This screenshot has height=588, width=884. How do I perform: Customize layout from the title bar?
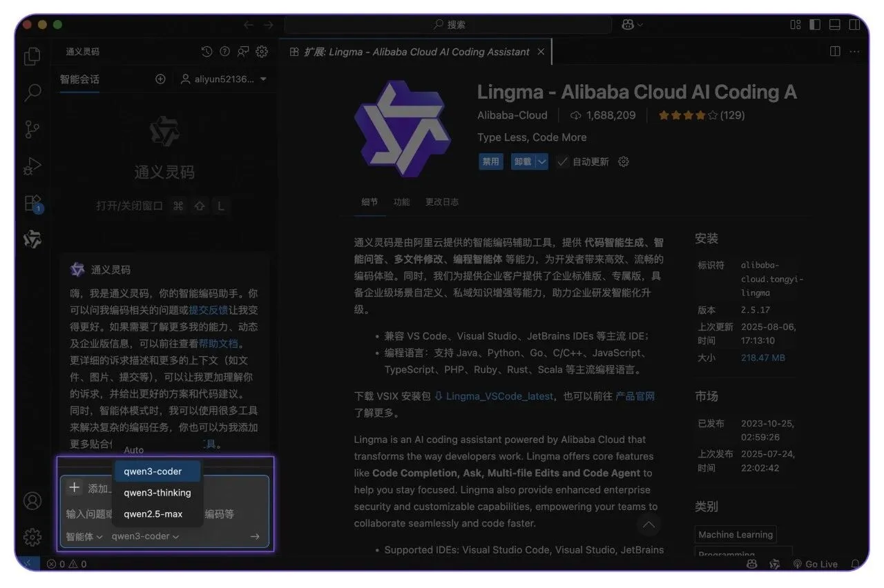click(x=796, y=25)
